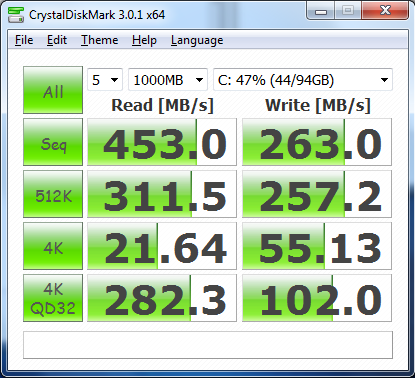Viewport: 415px width, 378px height.
Task: Click the CrystalDiskMark app icon in title bar
Action: point(16,15)
